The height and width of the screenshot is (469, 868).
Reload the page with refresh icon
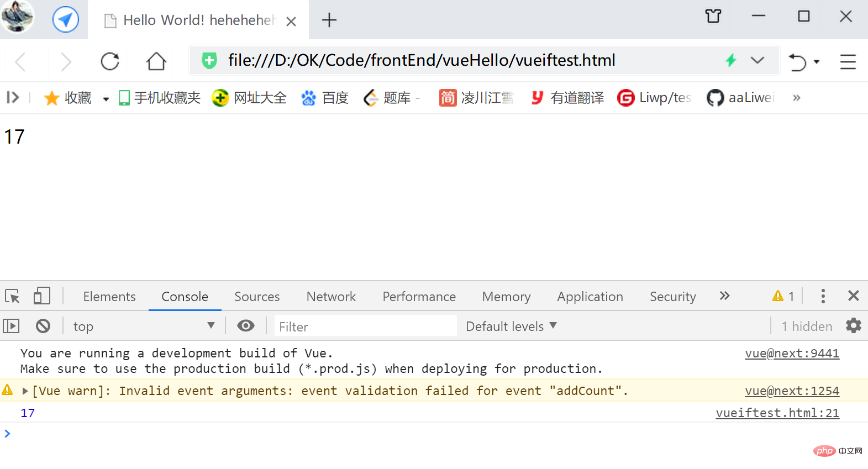(x=110, y=61)
